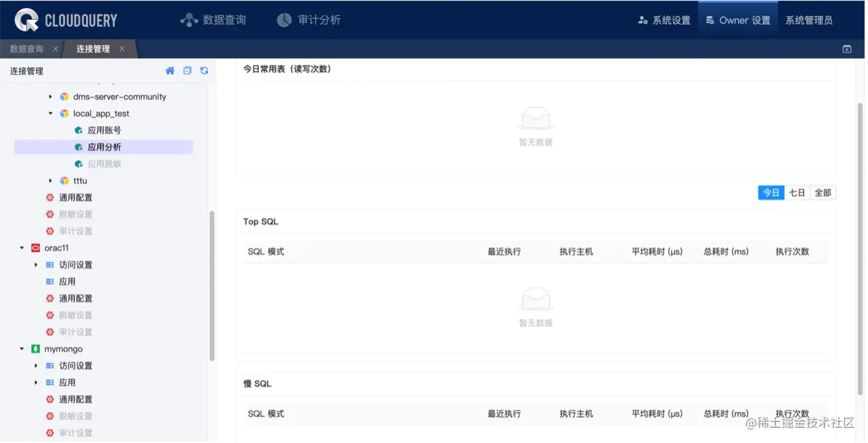Viewport: 868px width, 443px height.
Task: Click the home icon in 连接管理 panel
Action: [x=170, y=70]
